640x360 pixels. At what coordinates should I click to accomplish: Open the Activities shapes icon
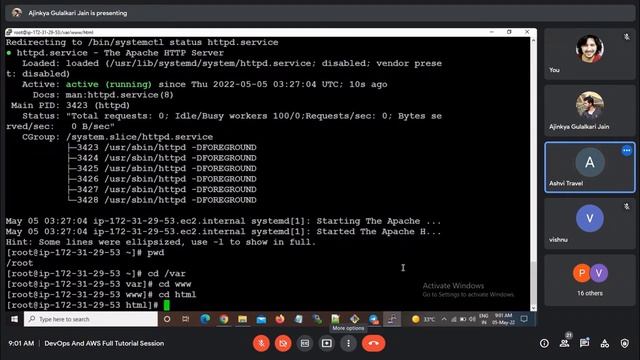point(604,343)
